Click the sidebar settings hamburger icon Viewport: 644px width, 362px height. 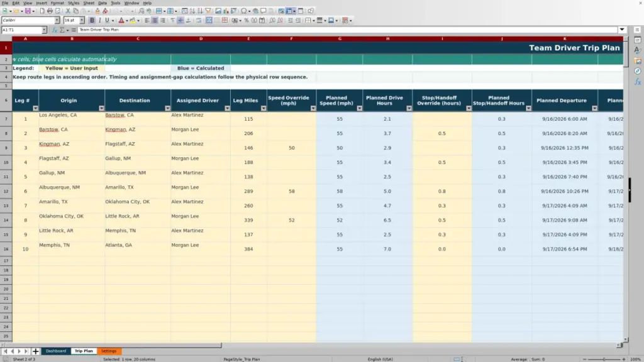(x=637, y=30)
